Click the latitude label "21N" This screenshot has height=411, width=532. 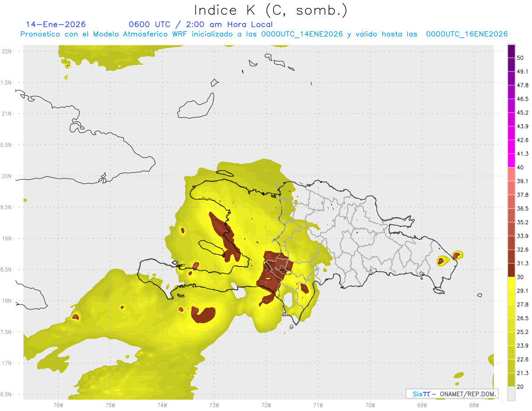[7, 114]
